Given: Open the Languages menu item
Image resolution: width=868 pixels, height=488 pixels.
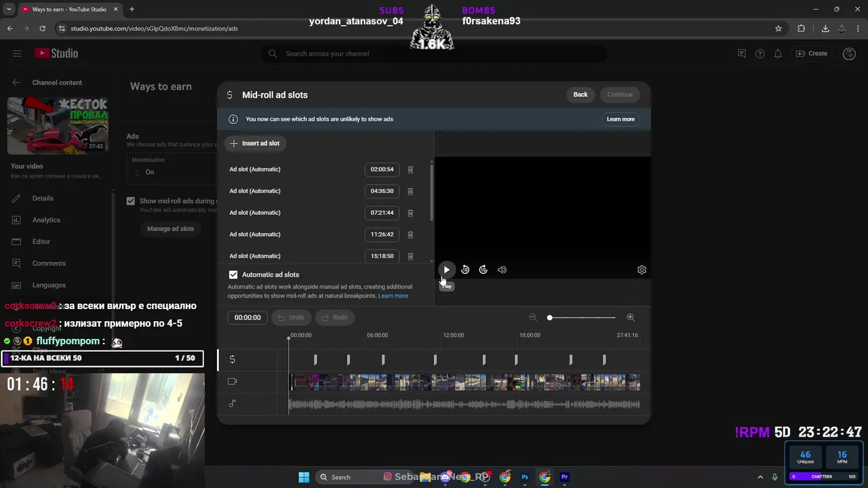Looking at the screenshot, I should 49,285.
